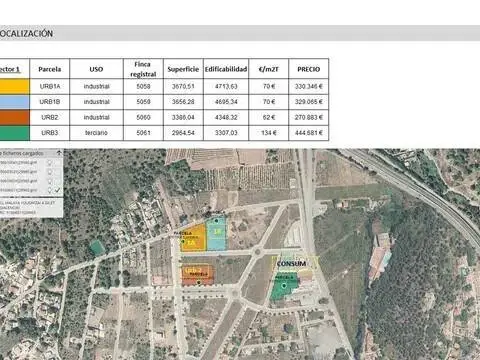The image size is (480, 360).
Task: Click the 'Finca registral' column header
Action: (143, 69)
